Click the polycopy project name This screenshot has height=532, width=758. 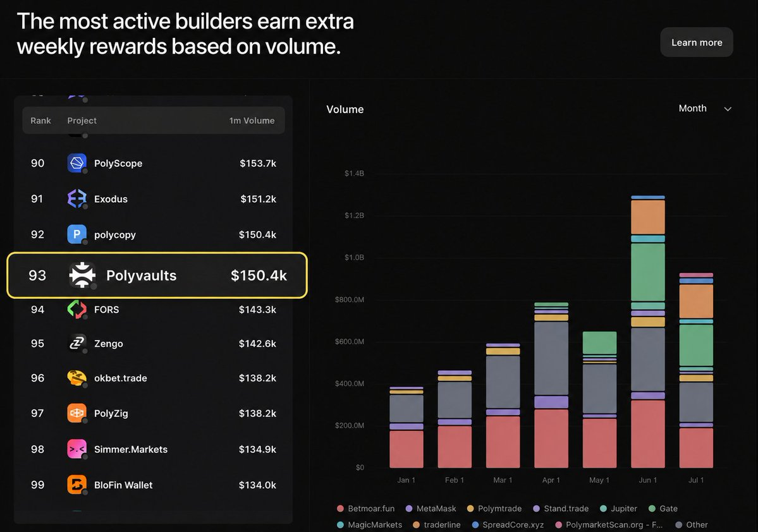(x=114, y=235)
